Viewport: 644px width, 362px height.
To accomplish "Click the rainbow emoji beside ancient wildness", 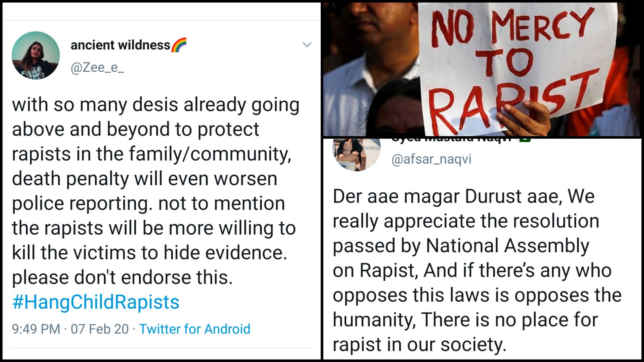I will pyautogui.click(x=179, y=45).
